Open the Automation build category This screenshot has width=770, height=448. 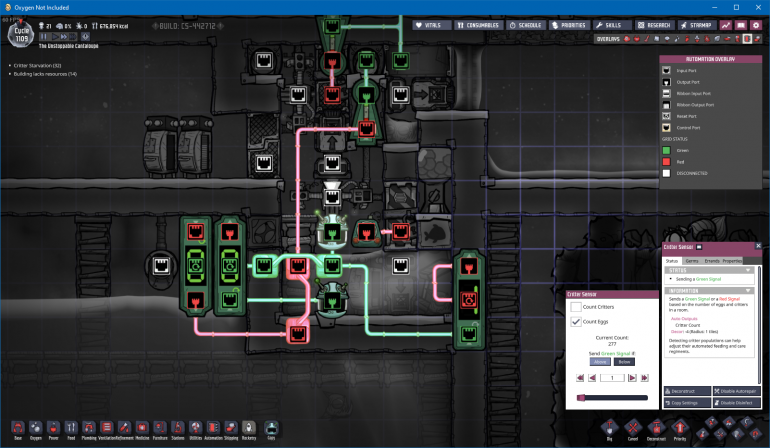[x=213, y=428]
